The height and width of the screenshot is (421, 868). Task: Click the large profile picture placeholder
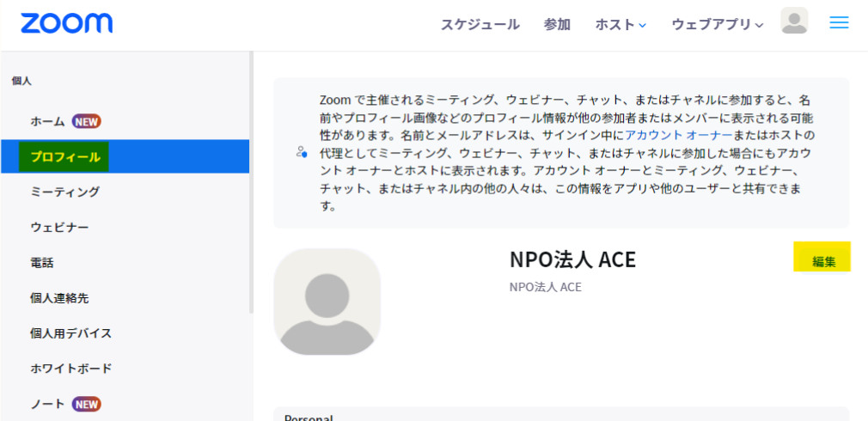pyautogui.click(x=327, y=302)
